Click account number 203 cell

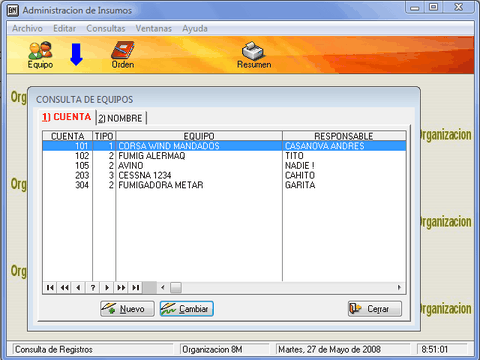point(68,175)
